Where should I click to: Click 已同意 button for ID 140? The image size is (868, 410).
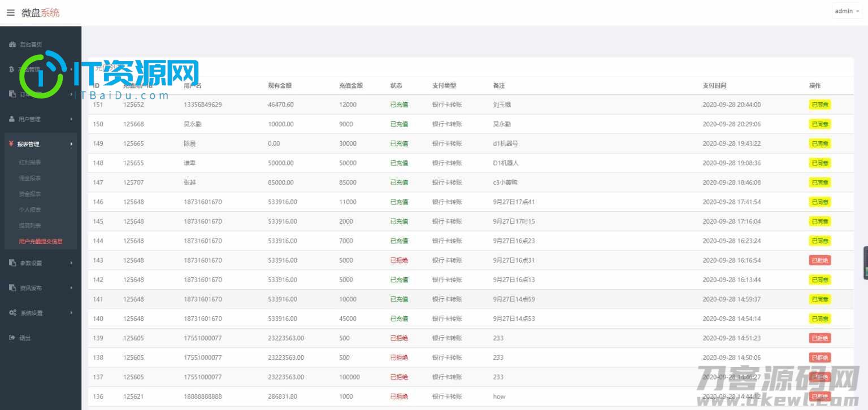click(x=820, y=319)
